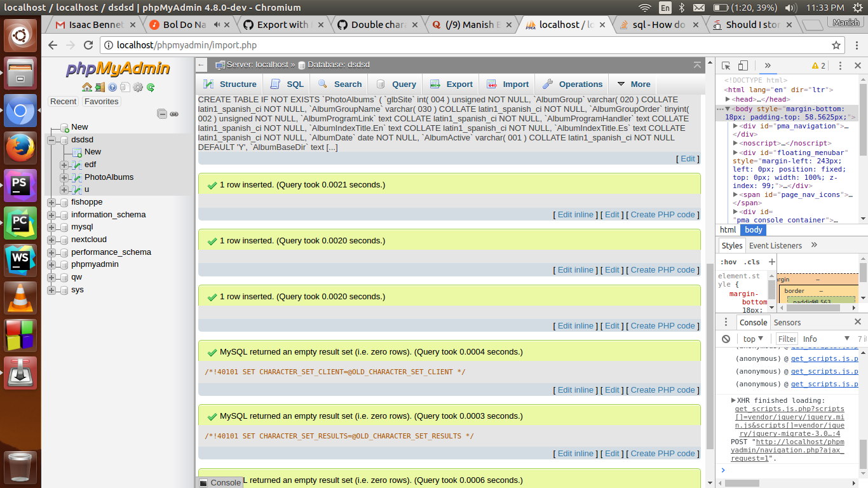Open the SQL tab
This screenshot has width=868, height=488.
point(287,84)
